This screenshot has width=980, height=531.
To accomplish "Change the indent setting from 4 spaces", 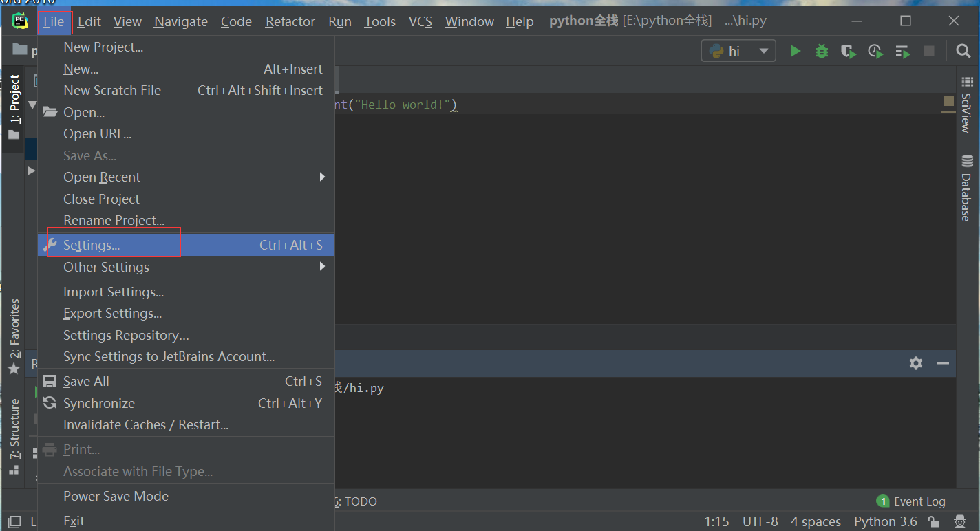I will click(x=816, y=521).
